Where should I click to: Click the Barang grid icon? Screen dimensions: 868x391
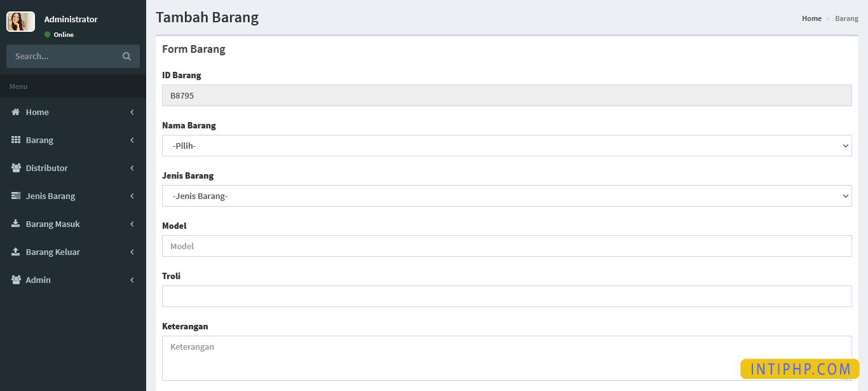click(x=16, y=140)
